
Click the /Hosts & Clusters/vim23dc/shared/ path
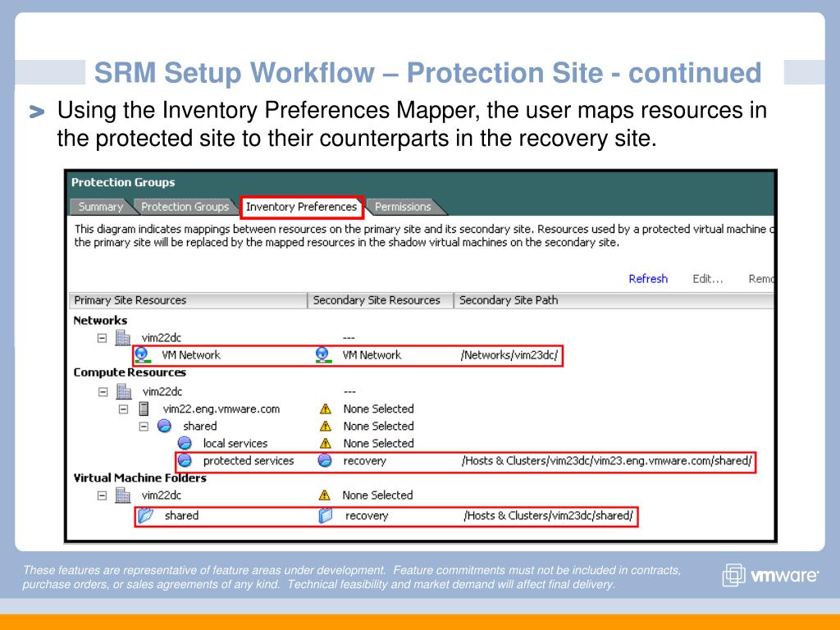549,516
